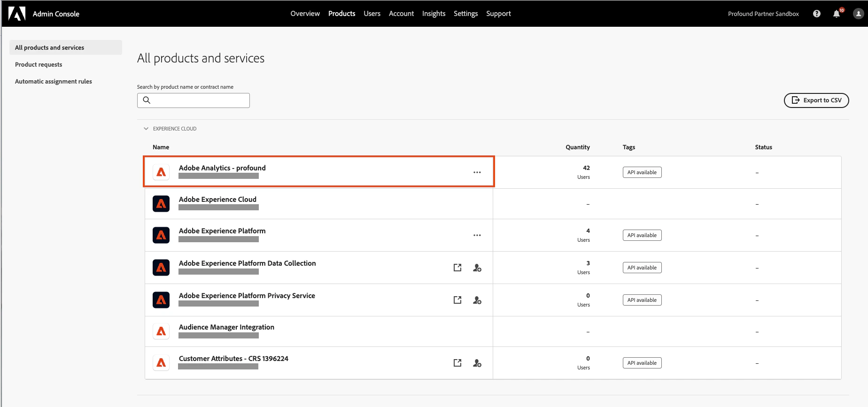Image resolution: width=868 pixels, height=407 pixels.
Task: Open external link for Adobe Experience Platform Data Collection
Action: click(x=457, y=268)
